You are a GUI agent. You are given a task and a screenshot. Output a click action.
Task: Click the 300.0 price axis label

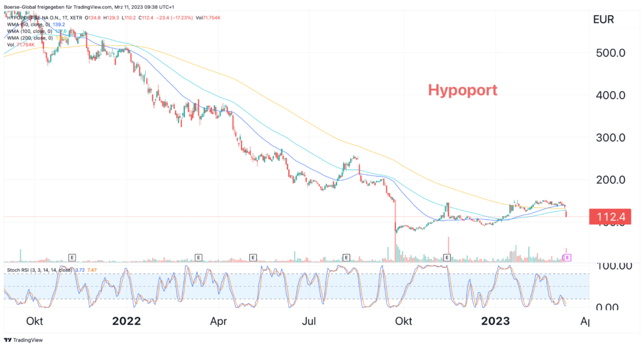click(611, 138)
